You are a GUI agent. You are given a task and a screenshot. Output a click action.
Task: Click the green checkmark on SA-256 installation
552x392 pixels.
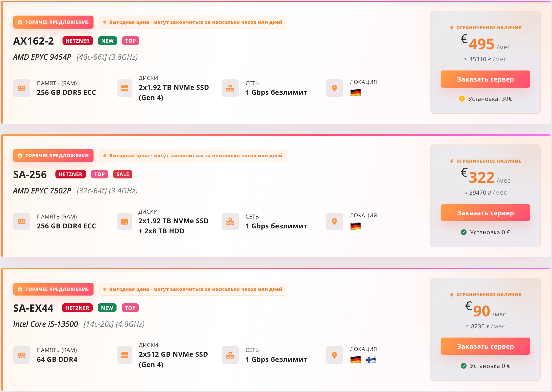(464, 232)
